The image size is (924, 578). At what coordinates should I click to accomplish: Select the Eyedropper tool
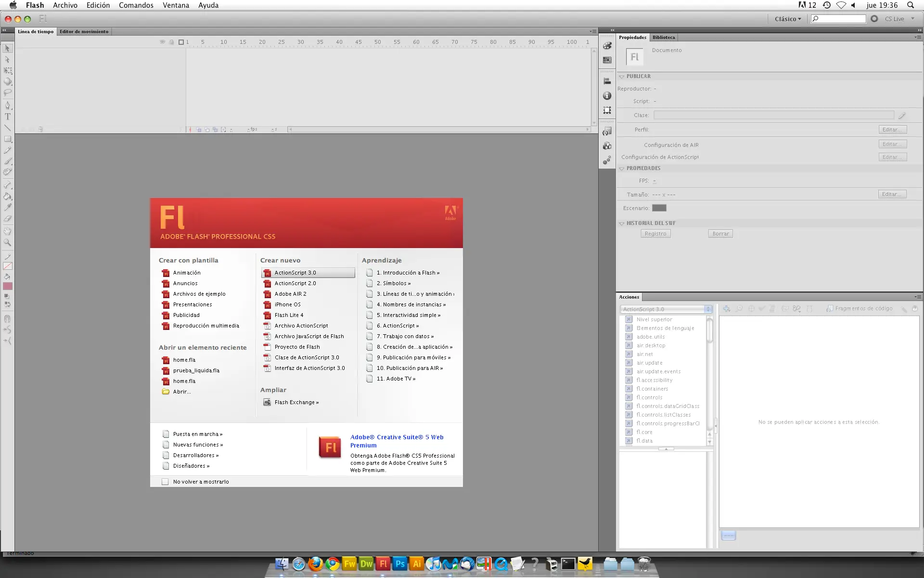[x=7, y=207]
